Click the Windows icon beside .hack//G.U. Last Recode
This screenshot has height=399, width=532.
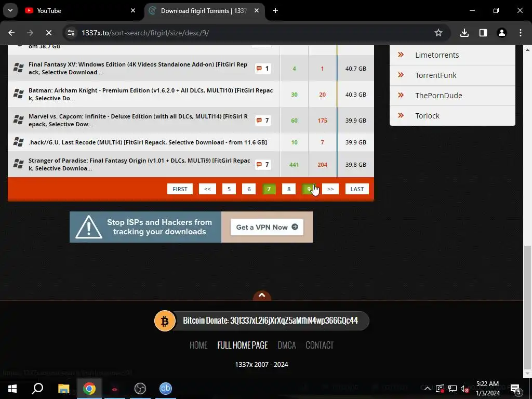click(x=18, y=141)
